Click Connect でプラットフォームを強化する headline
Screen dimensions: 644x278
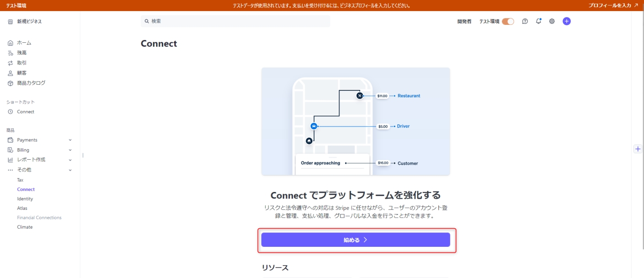(x=356, y=195)
